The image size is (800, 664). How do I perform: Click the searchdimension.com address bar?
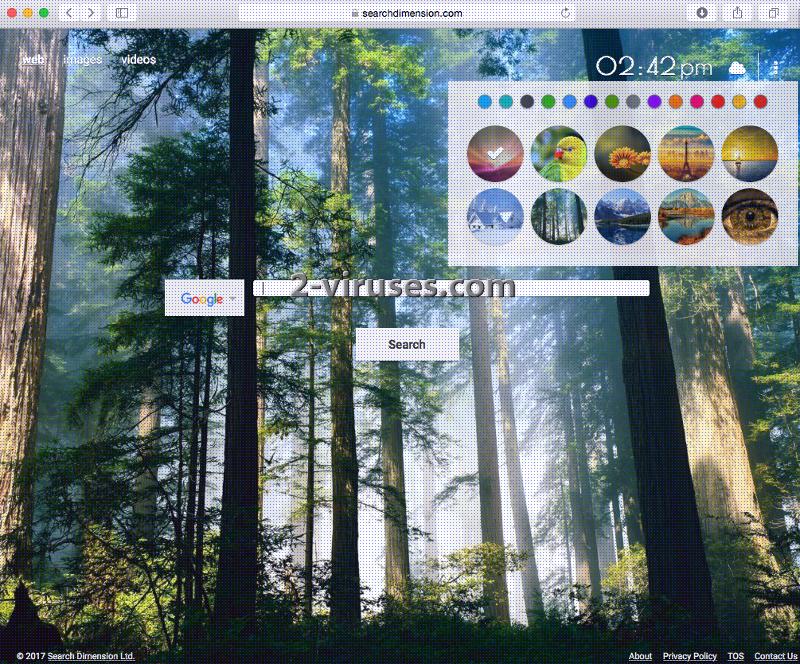(x=406, y=13)
